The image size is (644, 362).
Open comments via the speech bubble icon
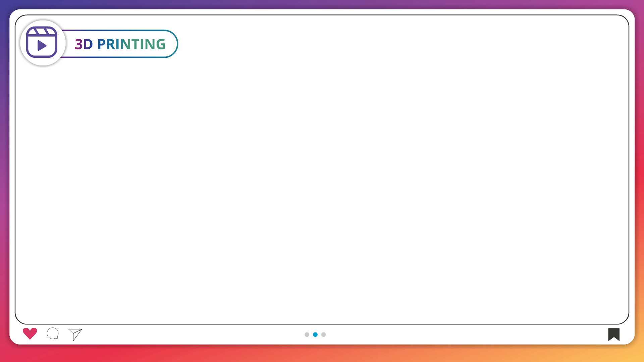coord(53,333)
